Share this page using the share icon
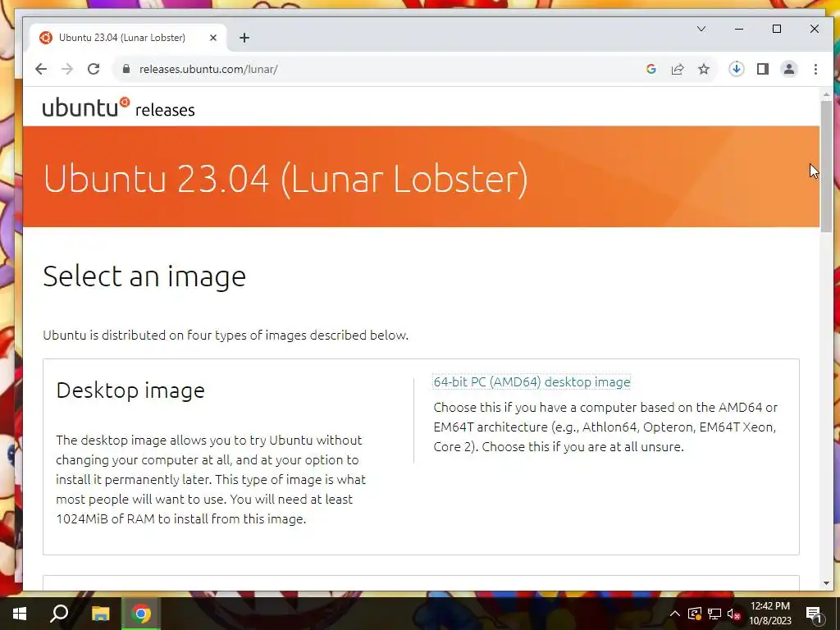This screenshot has width=840, height=630. pyautogui.click(x=678, y=69)
